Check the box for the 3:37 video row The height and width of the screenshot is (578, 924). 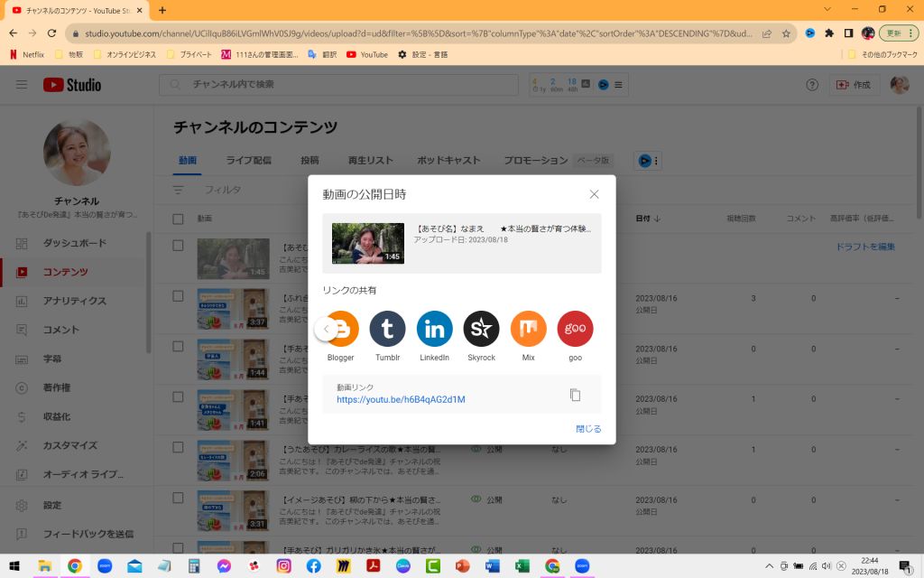(x=178, y=296)
